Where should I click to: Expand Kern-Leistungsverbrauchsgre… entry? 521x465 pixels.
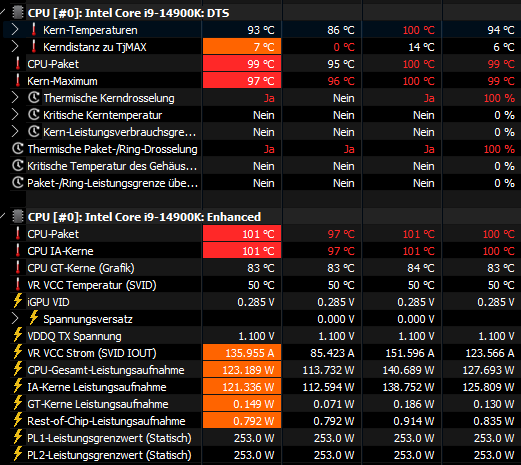(x=15, y=132)
